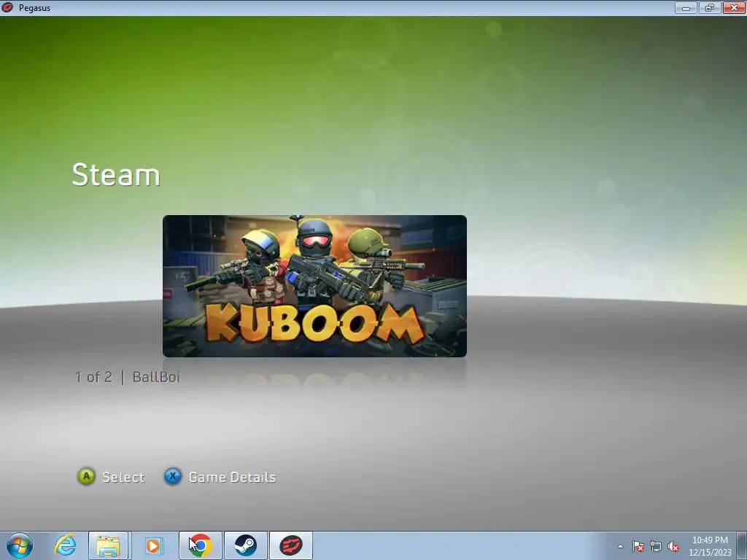
Task: Open Windows Media Player taskbar icon
Action: pyautogui.click(x=153, y=545)
